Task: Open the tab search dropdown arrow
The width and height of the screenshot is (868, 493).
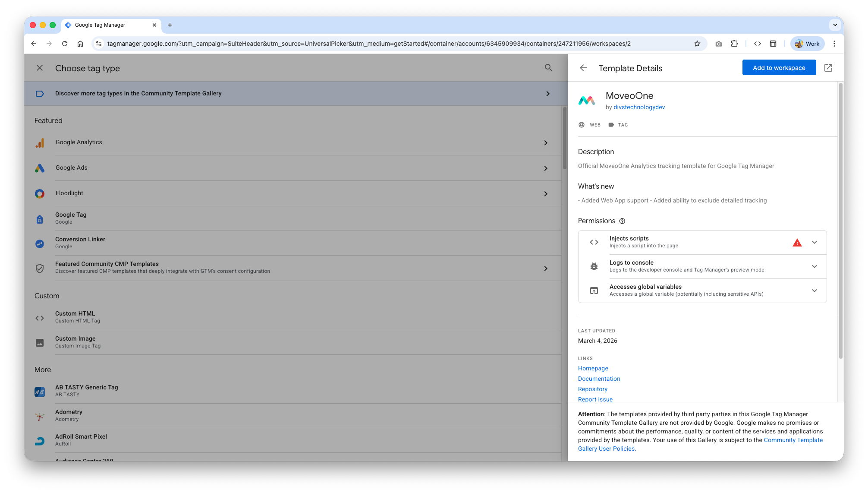Action: click(835, 25)
